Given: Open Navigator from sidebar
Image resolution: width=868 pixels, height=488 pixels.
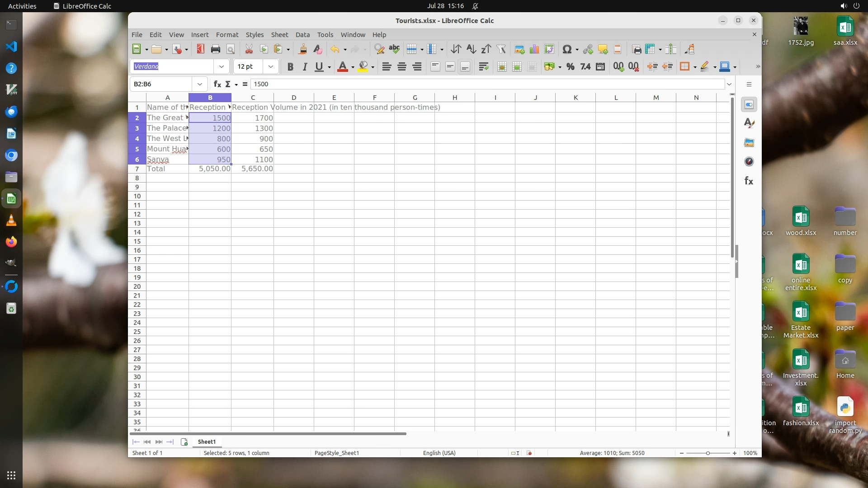Looking at the screenshot, I should (749, 162).
